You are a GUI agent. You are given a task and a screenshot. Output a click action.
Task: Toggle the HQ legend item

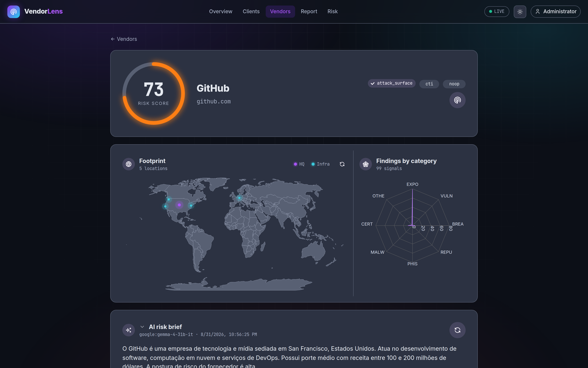click(299, 164)
